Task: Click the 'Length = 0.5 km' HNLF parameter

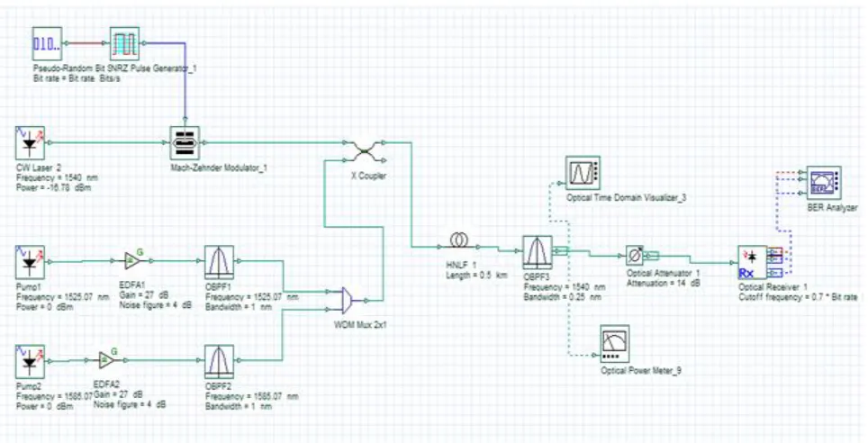Action: [x=476, y=276]
